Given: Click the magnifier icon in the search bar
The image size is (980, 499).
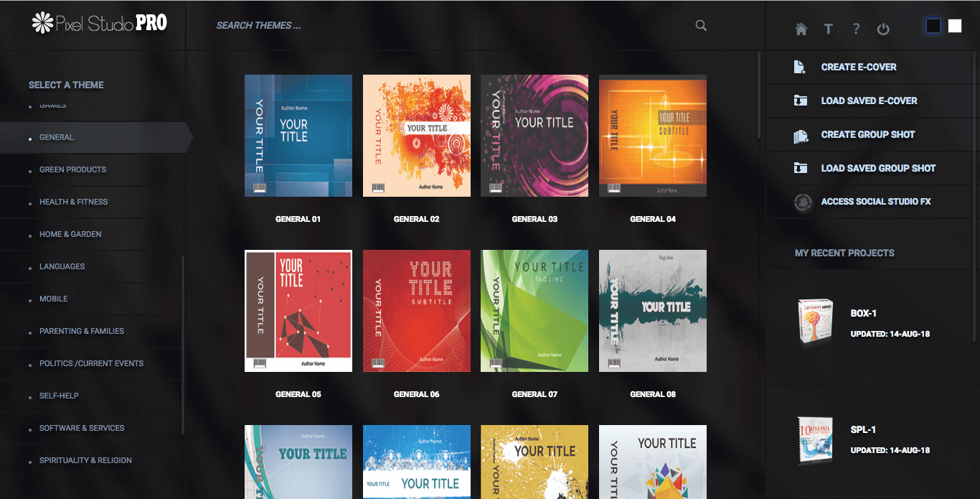Looking at the screenshot, I should [x=701, y=25].
